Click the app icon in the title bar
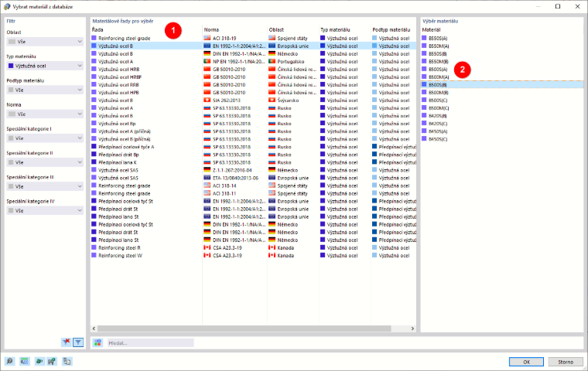 [x=7, y=6]
